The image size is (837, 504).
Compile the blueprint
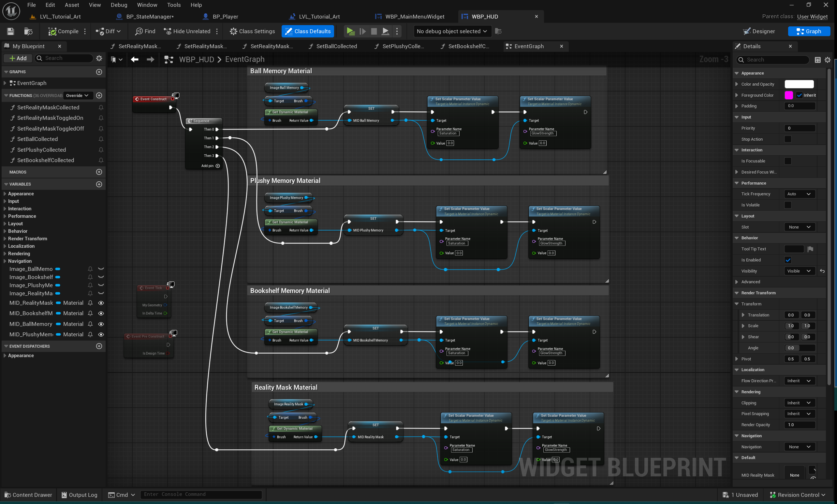tap(63, 31)
